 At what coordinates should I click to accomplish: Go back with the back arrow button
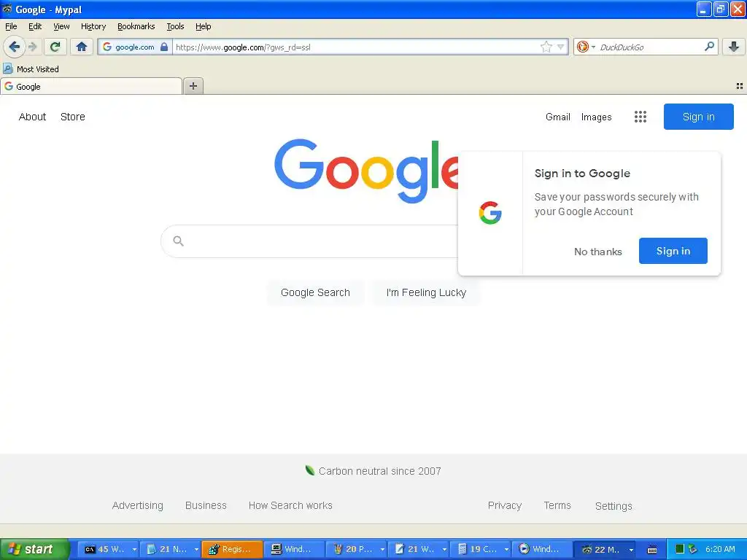[15, 47]
